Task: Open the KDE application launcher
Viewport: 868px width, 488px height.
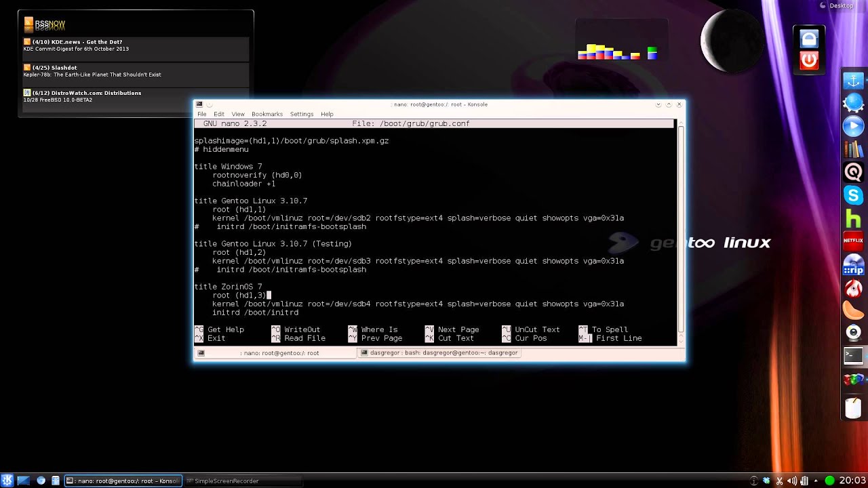Action: point(7,481)
